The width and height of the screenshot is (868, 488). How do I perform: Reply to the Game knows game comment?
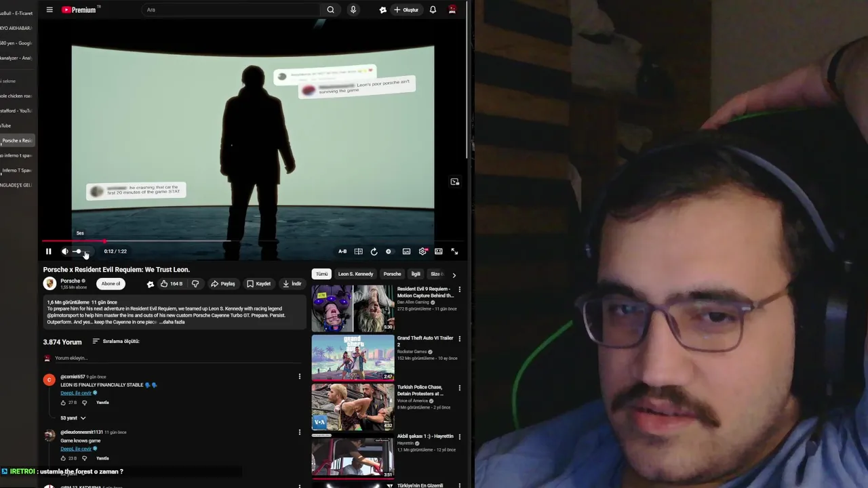point(102,458)
